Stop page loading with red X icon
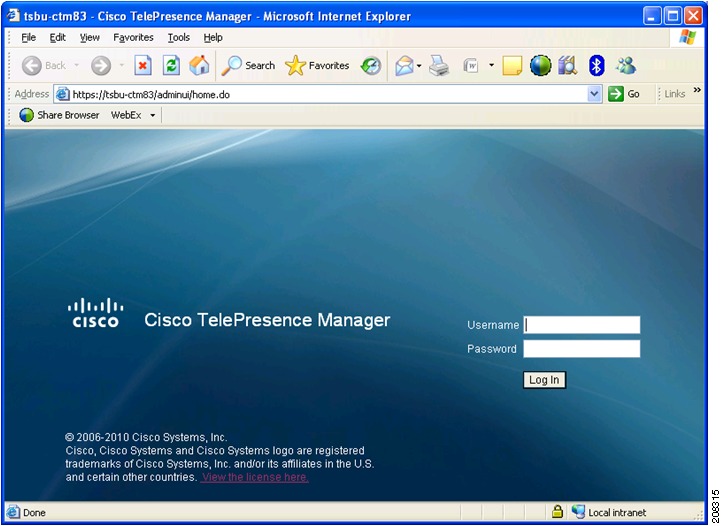 (143, 66)
